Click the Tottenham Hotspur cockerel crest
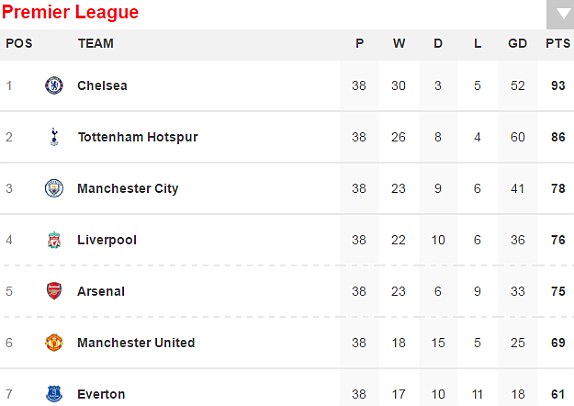The image size is (574, 406). pos(54,137)
